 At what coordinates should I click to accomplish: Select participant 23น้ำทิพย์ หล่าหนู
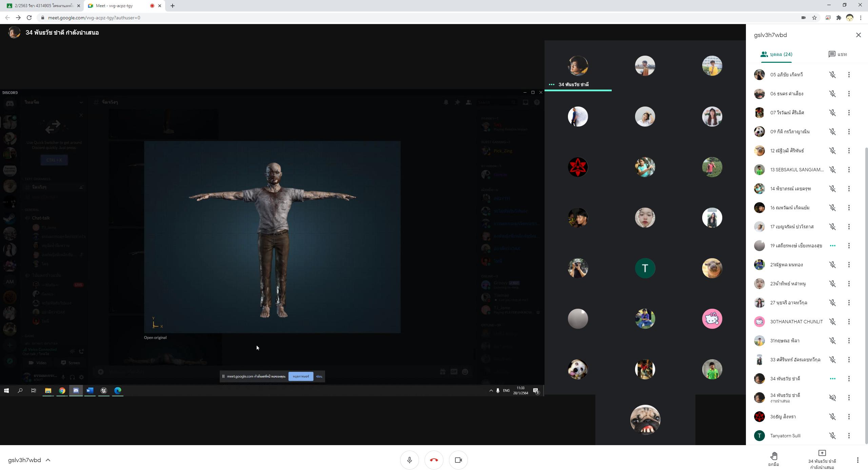coord(805,284)
